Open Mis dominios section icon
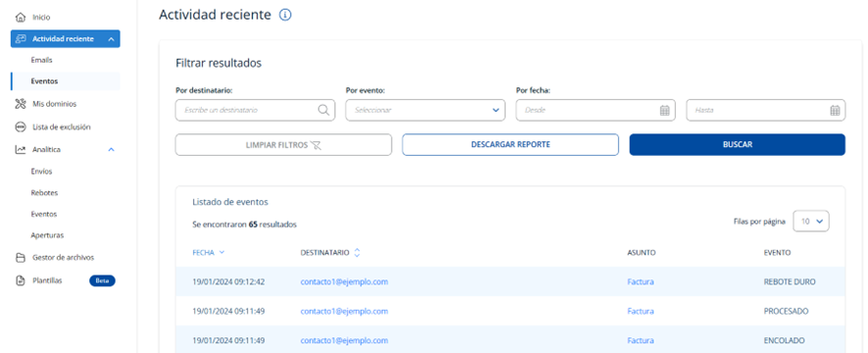Image resolution: width=868 pixels, height=353 pixels. pyautogui.click(x=21, y=104)
